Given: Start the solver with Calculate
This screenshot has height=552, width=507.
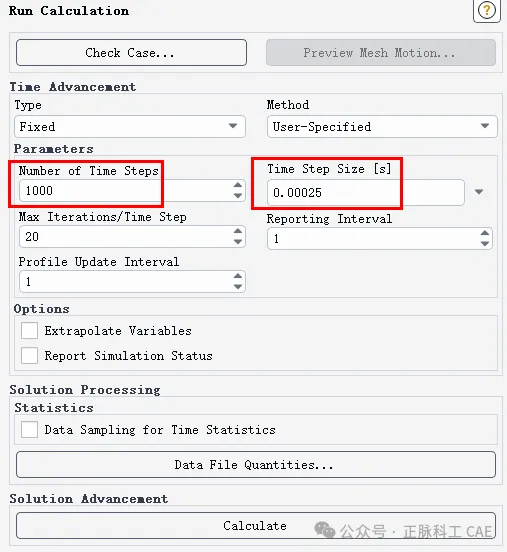Looking at the screenshot, I should point(256,526).
